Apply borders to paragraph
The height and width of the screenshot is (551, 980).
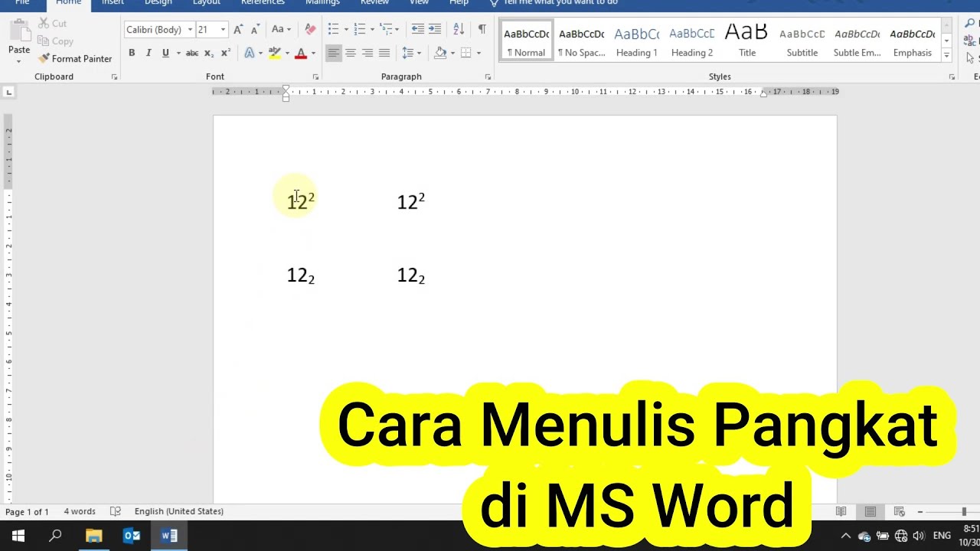click(466, 53)
